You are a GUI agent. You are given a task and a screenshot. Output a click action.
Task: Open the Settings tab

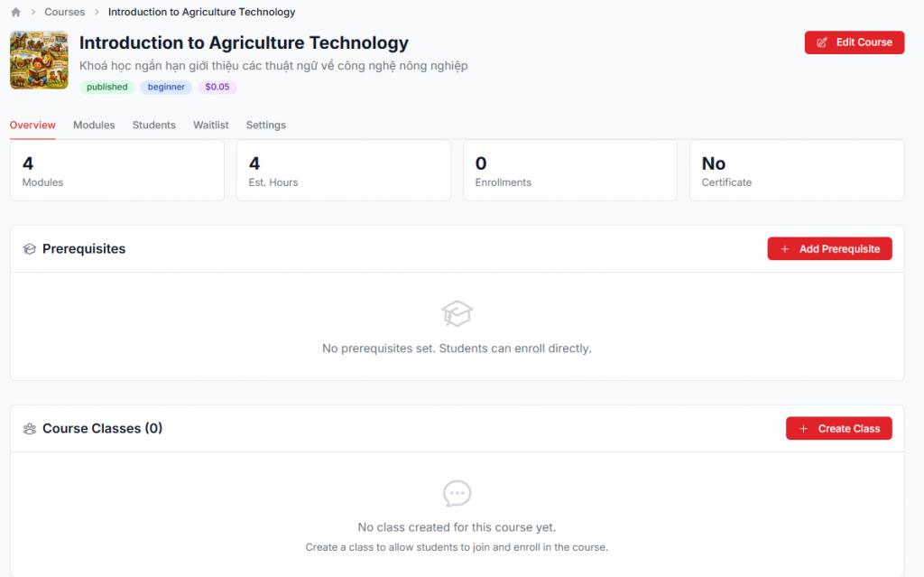click(265, 126)
